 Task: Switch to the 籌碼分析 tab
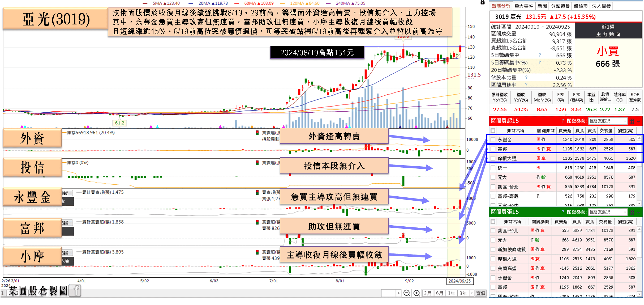click(x=501, y=6)
